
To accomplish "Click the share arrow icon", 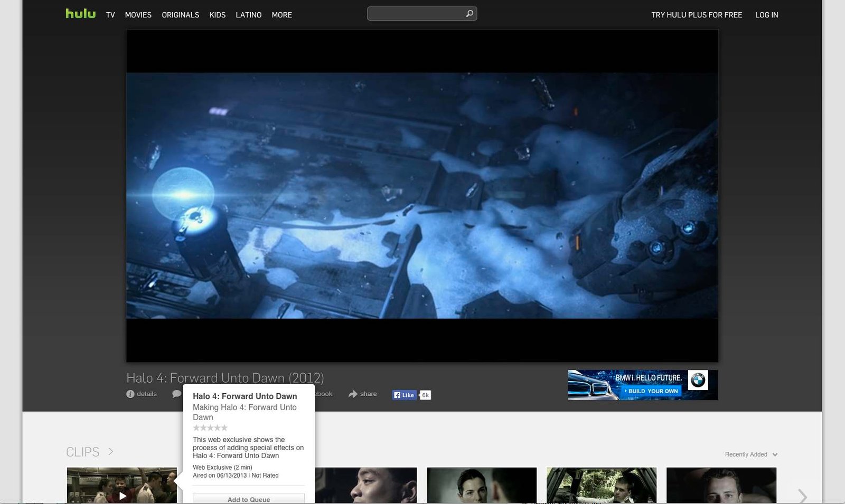I will (x=353, y=394).
